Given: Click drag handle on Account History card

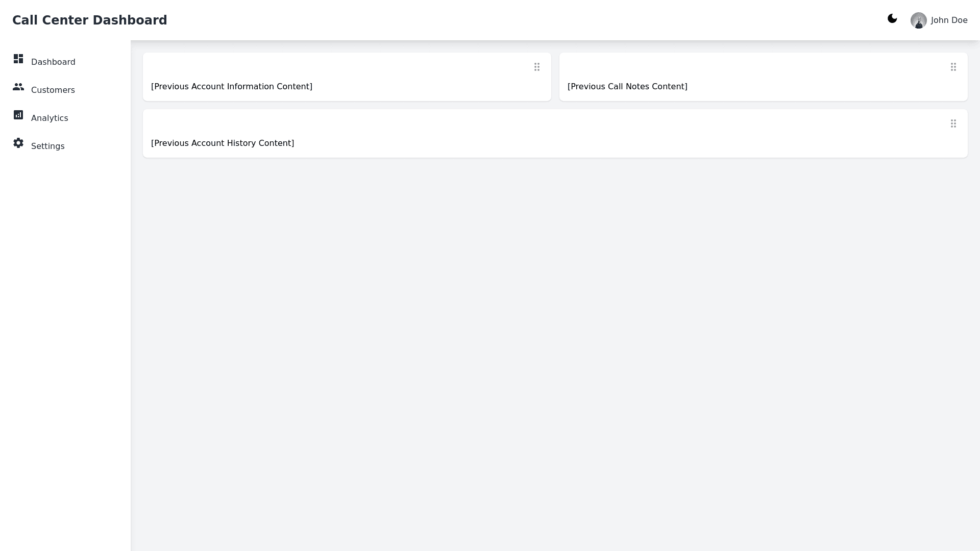Looking at the screenshot, I should point(953,124).
